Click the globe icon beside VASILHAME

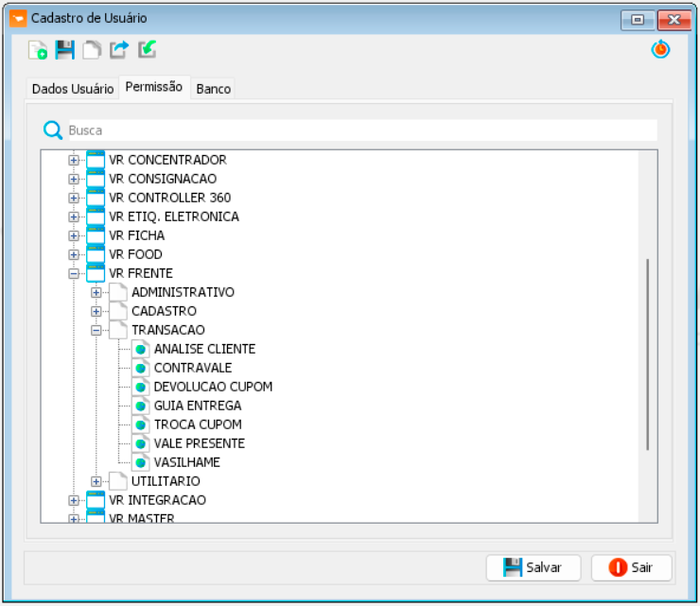tap(140, 462)
